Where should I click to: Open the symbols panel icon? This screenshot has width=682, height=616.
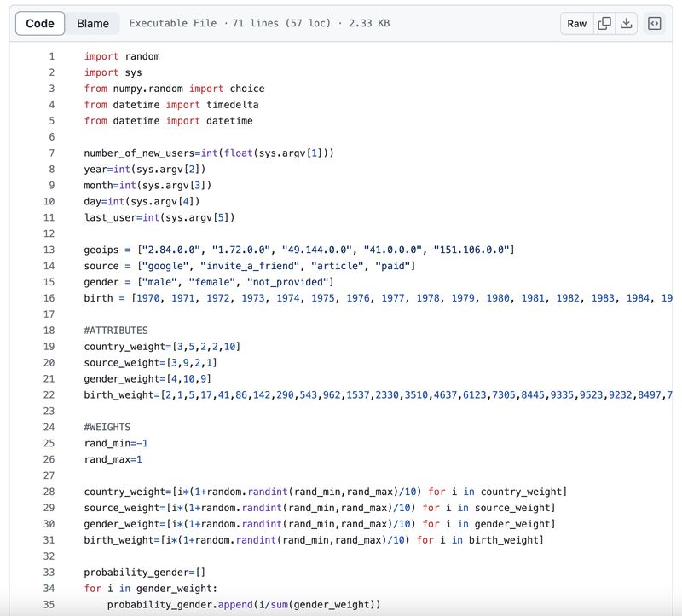654,24
